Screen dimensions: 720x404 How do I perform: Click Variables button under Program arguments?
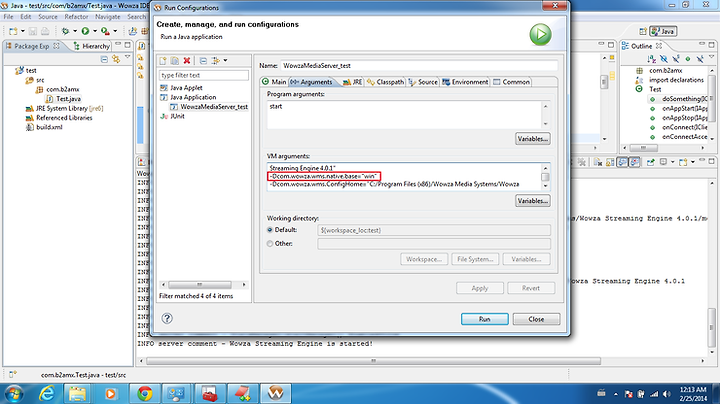[533, 139]
